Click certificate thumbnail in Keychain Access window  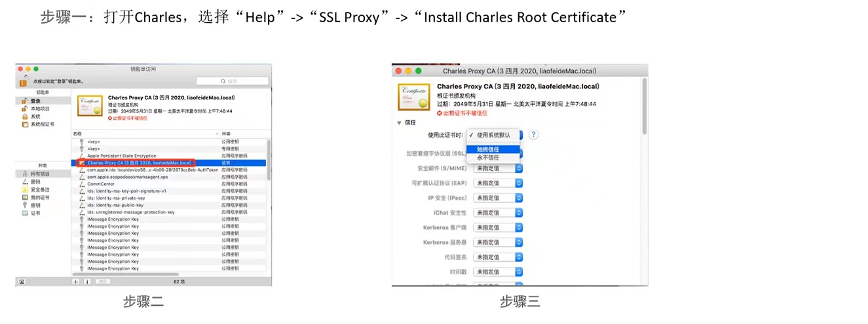pyautogui.click(x=90, y=107)
